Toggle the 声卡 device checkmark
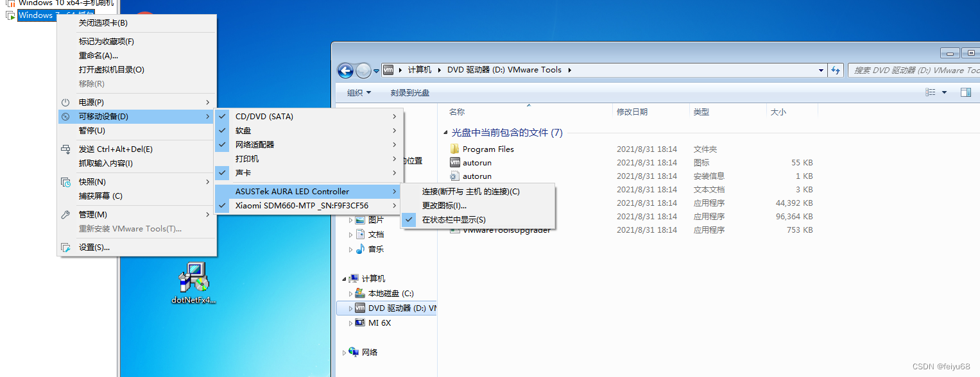Screen dimensions: 980x377 tap(221, 172)
